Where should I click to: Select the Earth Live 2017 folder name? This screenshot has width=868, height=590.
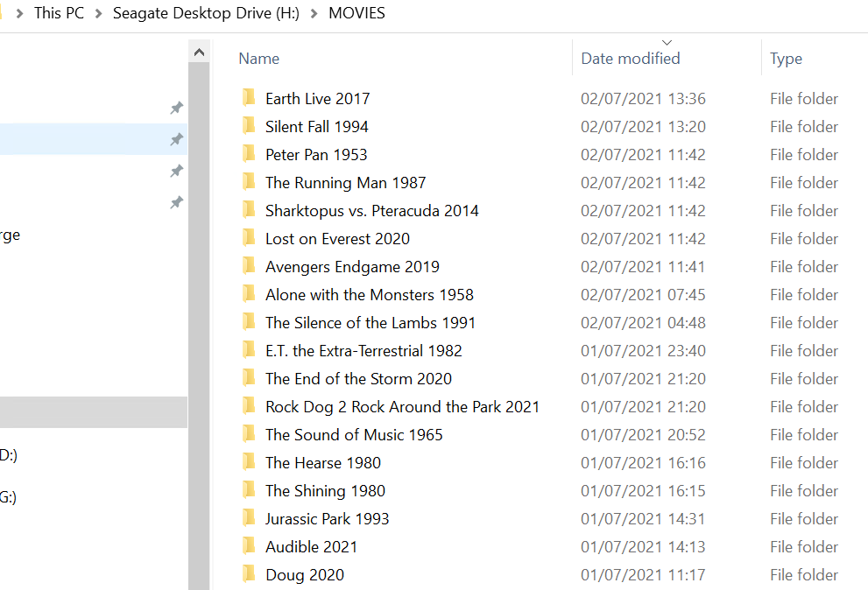coord(317,99)
